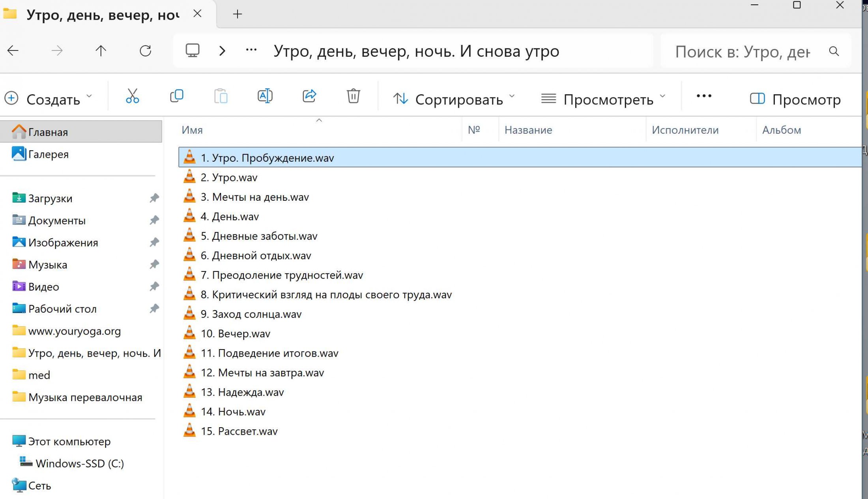The height and width of the screenshot is (499, 868).
Task: Open the See more three-dots toolbar menu
Action: point(704,96)
